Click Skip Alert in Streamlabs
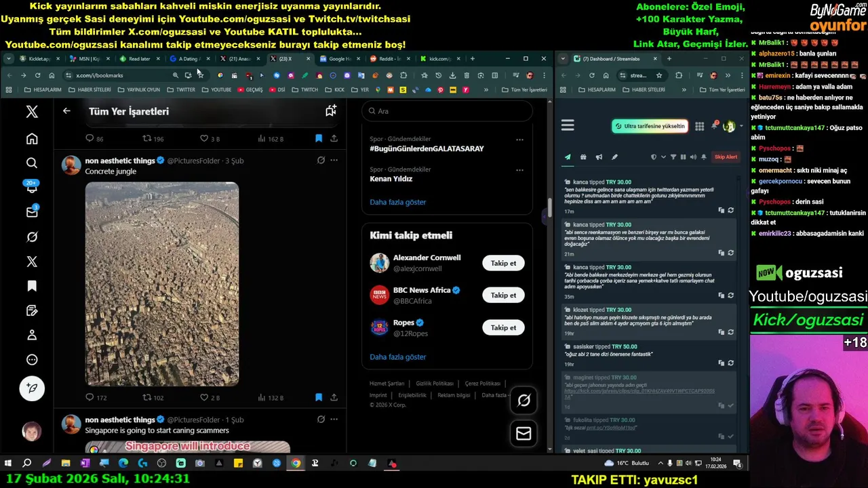 pyautogui.click(x=726, y=157)
